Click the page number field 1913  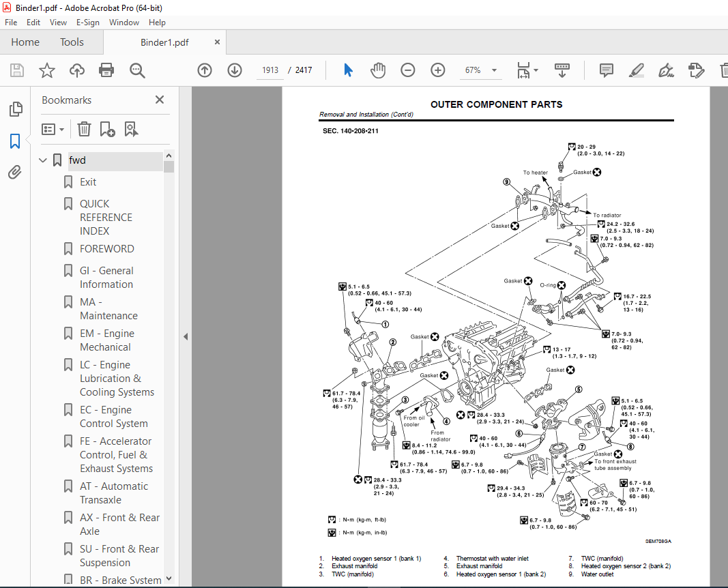270,70
